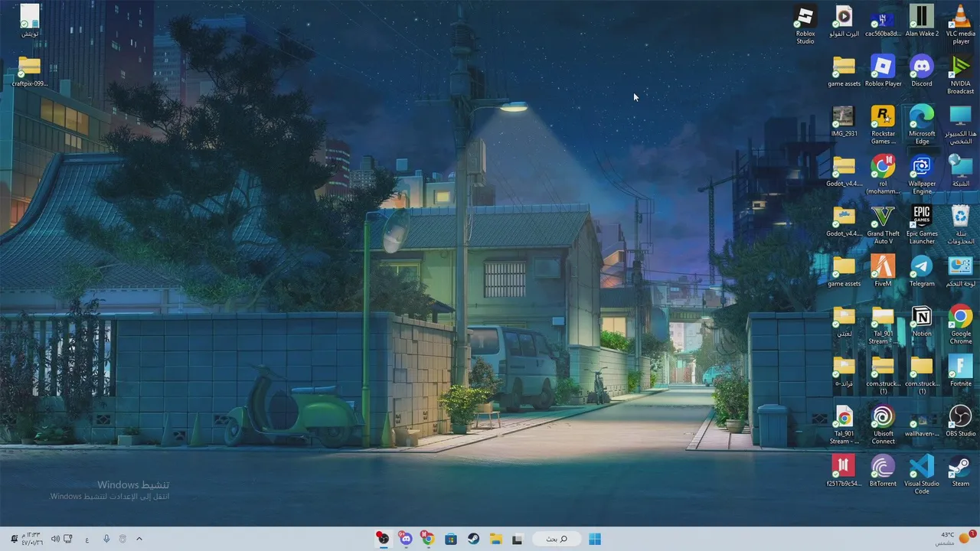Image resolution: width=980 pixels, height=551 pixels.
Task: Launch OBS Studio shortcut
Action: (x=961, y=421)
